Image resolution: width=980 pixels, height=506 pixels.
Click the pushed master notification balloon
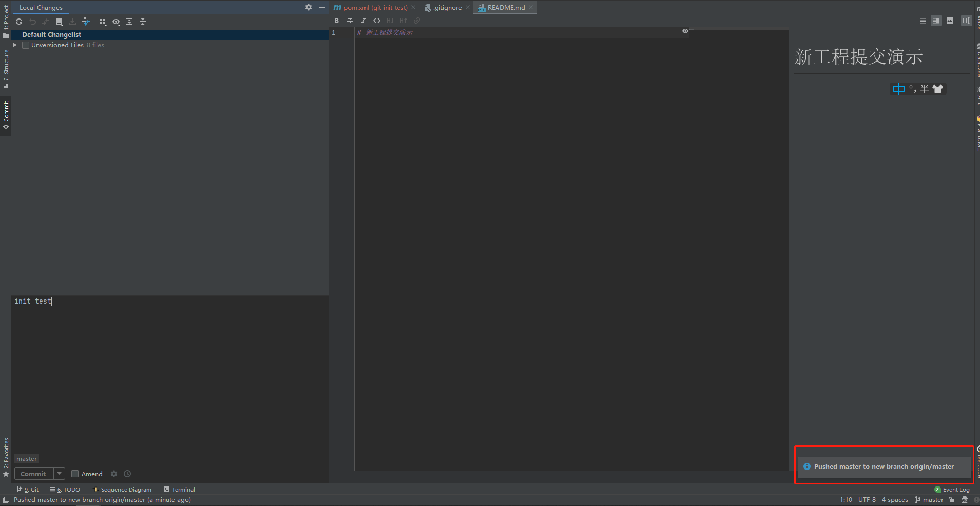pos(884,466)
